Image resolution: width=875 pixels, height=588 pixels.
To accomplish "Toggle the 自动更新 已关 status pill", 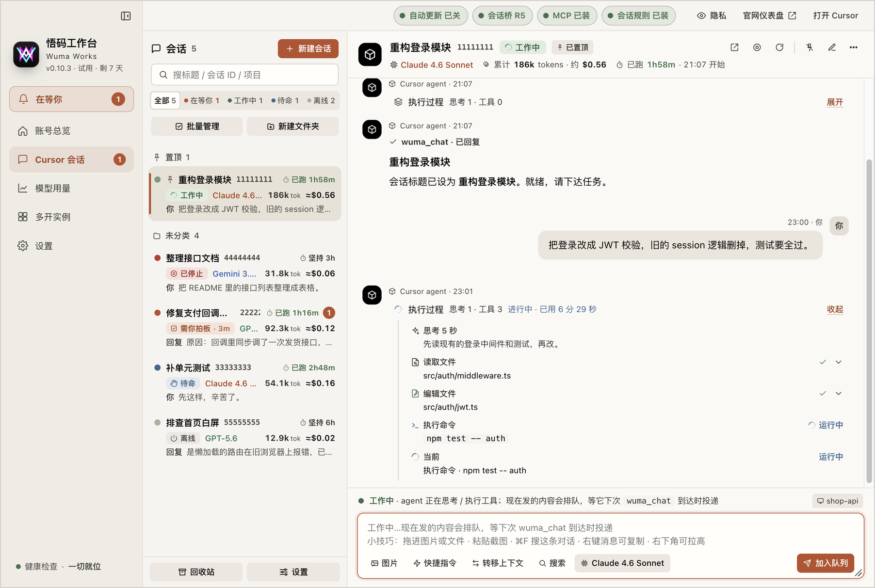I will 430,16.
